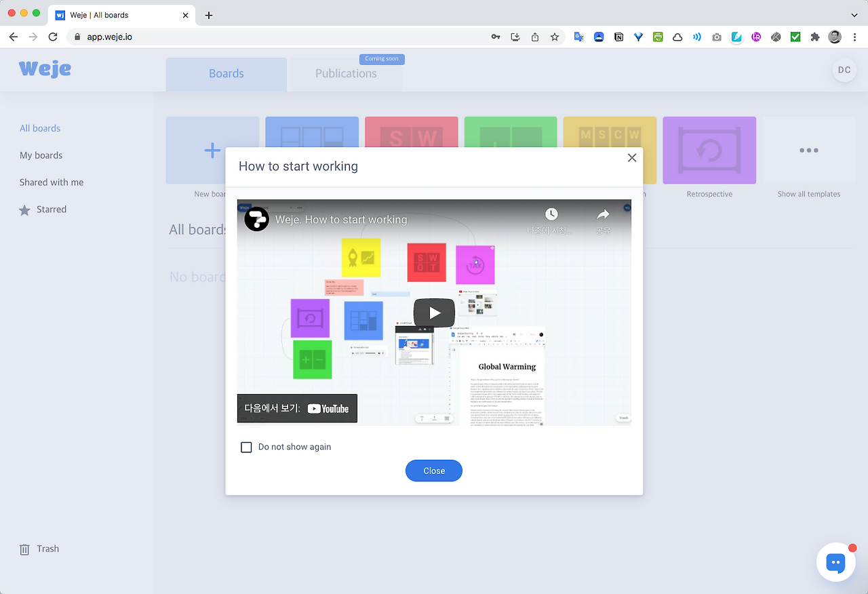Open the video title Weje. How to start working
Viewport: 868px width, 594px height.
tap(341, 220)
